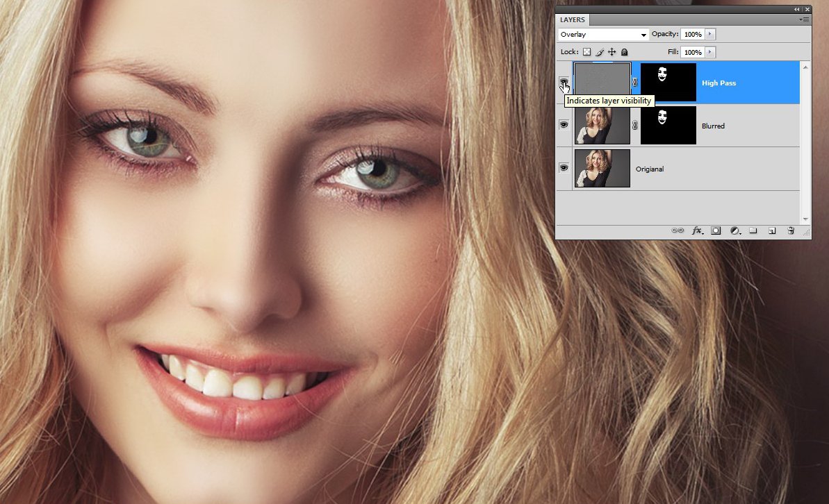Image resolution: width=829 pixels, height=504 pixels.
Task: Open the Opacity slider arrow
Action: coord(710,34)
